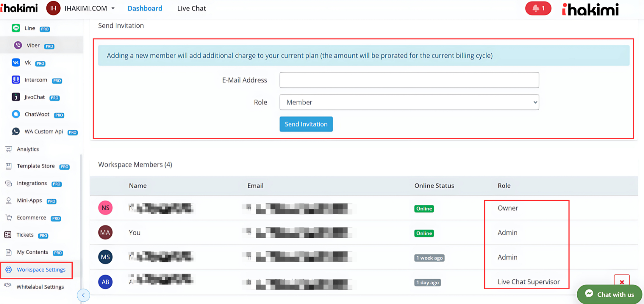
Task: Collapse the sidebar with chevron arrow
Action: click(83, 295)
